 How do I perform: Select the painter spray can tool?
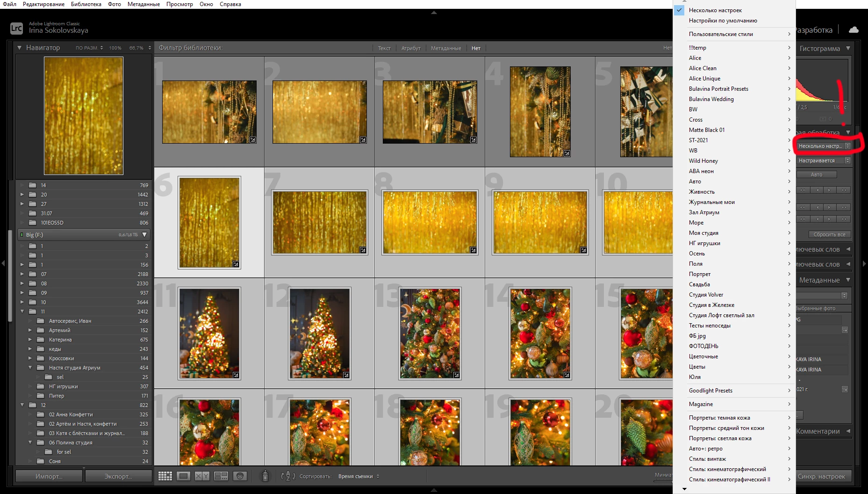click(x=265, y=476)
